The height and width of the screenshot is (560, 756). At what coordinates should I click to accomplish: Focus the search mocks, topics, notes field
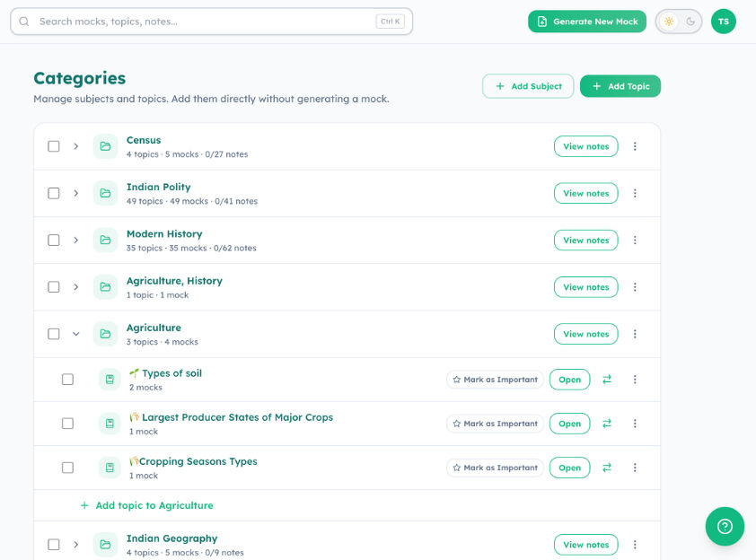(211, 22)
